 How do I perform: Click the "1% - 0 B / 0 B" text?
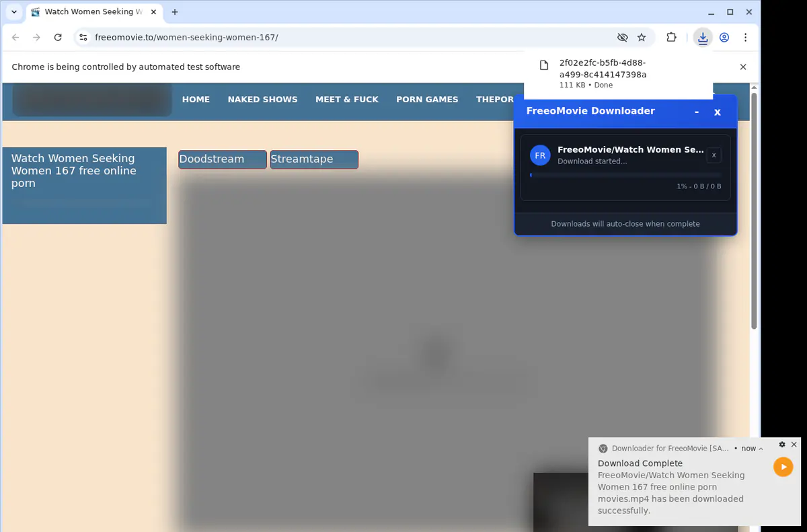click(x=699, y=186)
